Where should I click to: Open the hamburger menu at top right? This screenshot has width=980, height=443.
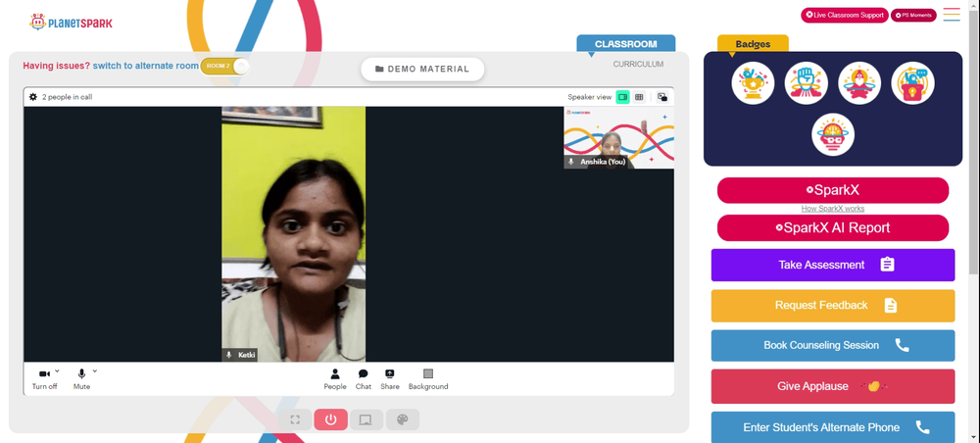[x=952, y=15]
